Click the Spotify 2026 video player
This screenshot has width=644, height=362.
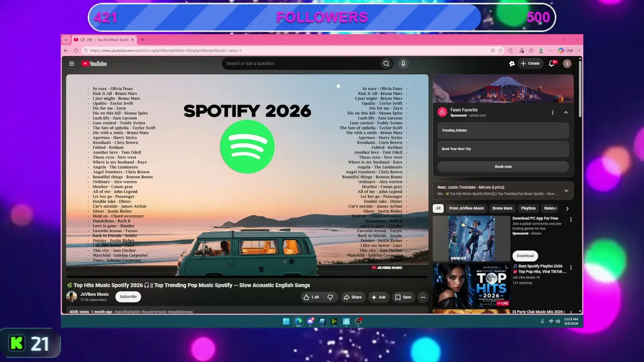pyautogui.click(x=247, y=175)
